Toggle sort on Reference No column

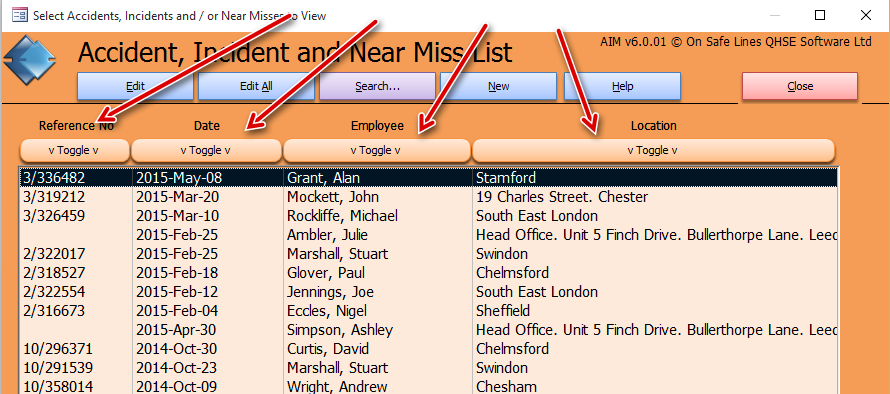pos(75,150)
